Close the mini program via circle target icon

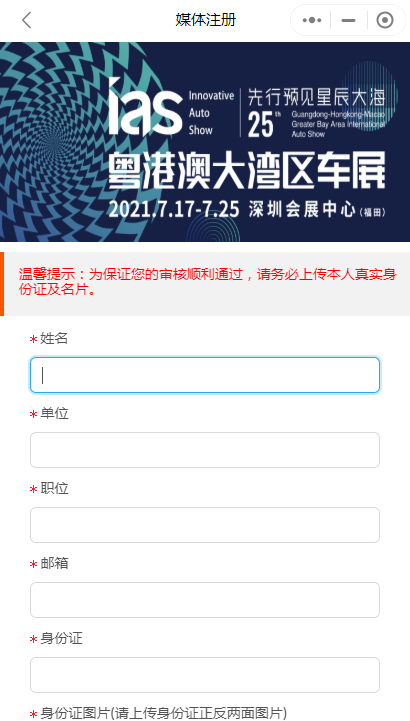point(385,20)
